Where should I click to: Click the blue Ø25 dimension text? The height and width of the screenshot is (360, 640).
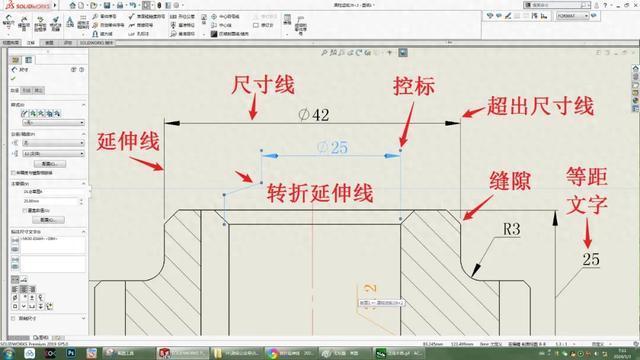332,147
